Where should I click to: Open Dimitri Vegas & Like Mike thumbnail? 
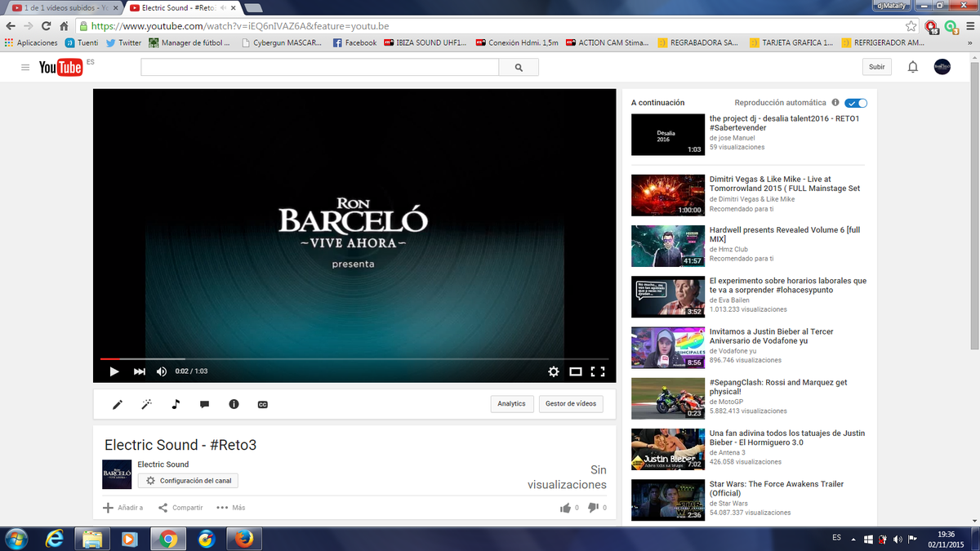tap(668, 195)
